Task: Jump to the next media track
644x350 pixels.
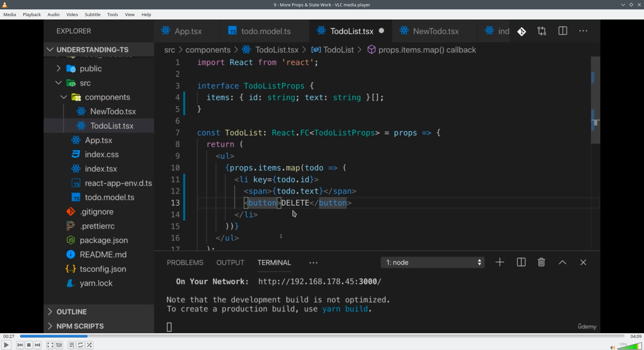Action: pos(38,345)
